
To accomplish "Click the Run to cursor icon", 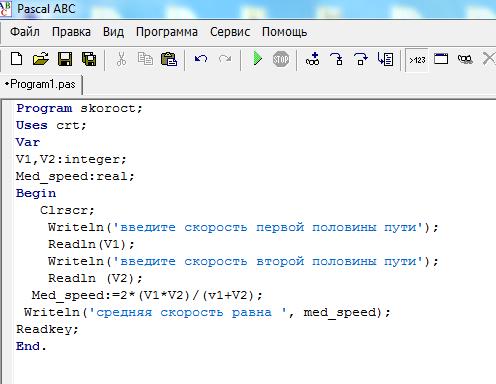I will pyautogui.click(x=385, y=59).
